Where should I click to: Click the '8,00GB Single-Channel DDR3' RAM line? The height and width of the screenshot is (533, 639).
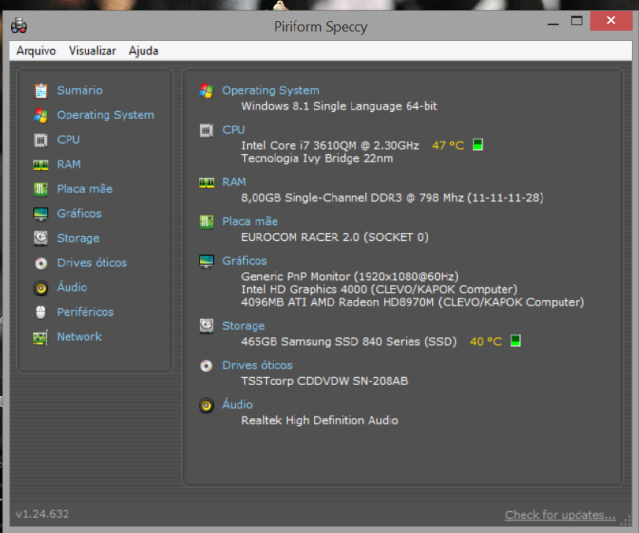pyautogui.click(x=392, y=198)
